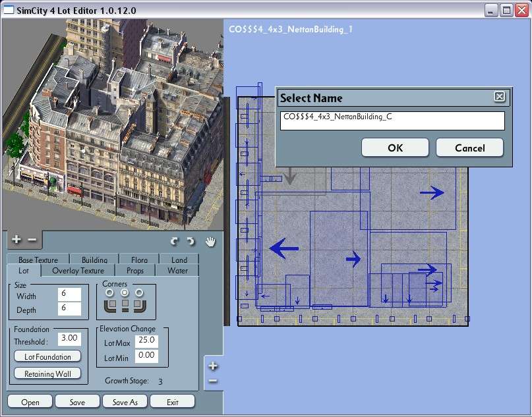Click the left corner shape icon

[x=110, y=306]
